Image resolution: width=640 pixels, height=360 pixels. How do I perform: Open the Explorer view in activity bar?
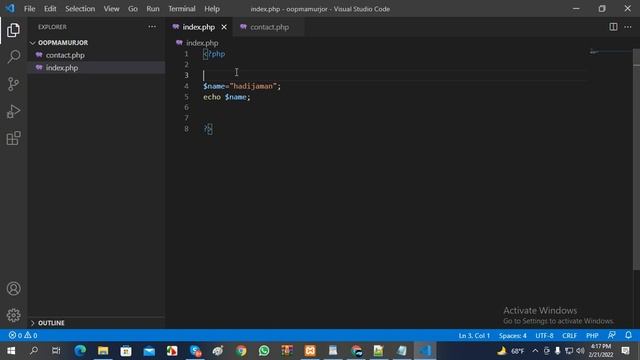pyautogui.click(x=13, y=30)
